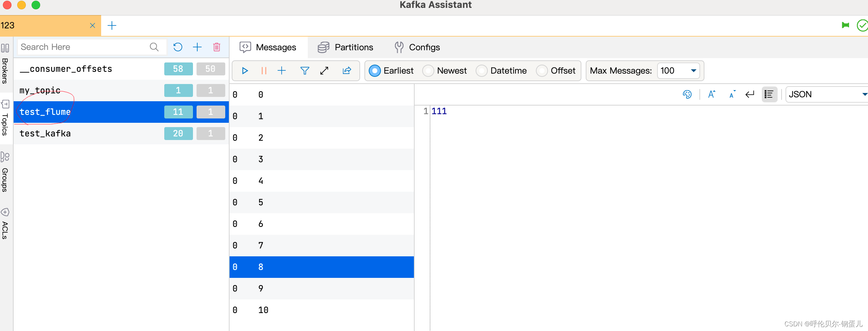Export messages using the share icon

click(347, 71)
